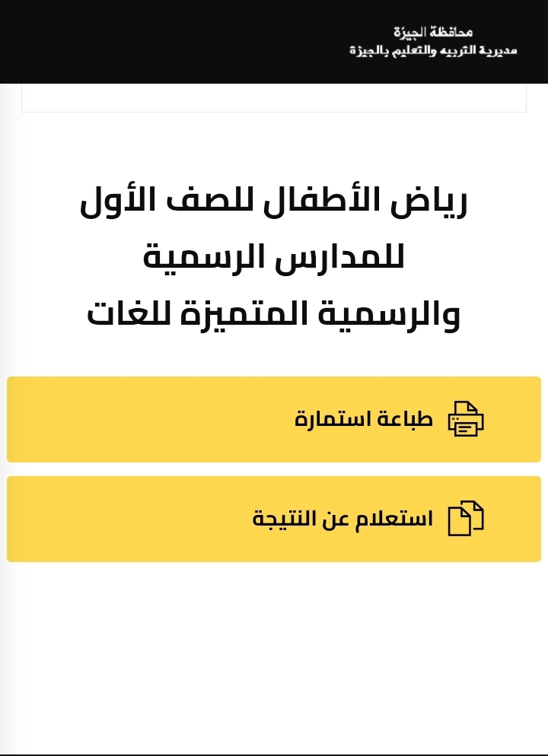The height and width of the screenshot is (756, 548).
Task: Open the استعلام عن النتيجة yellow button
Action: click(x=274, y=519)
